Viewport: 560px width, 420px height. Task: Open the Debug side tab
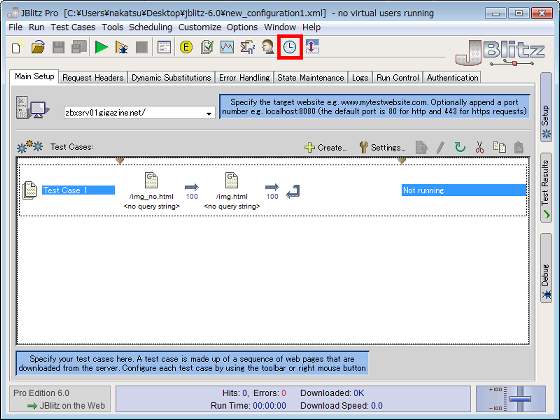tap(546, 268)
